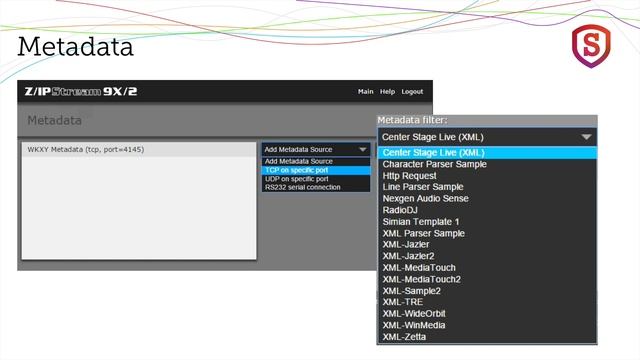This screenshot has height=360, width=640.
Task: Select Http Request filter
Action: click(x=487, y=176)
